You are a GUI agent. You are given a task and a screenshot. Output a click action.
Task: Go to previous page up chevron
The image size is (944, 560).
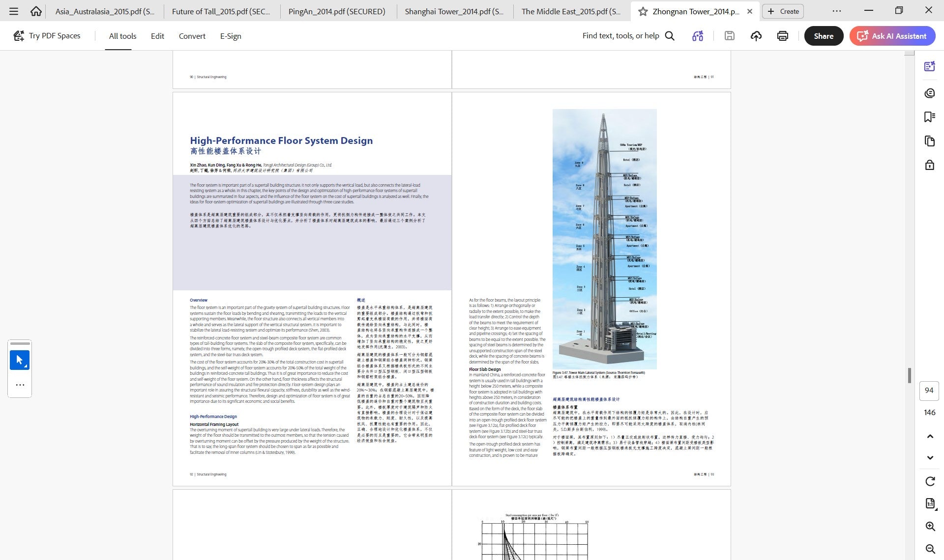(x=930, y=436)
